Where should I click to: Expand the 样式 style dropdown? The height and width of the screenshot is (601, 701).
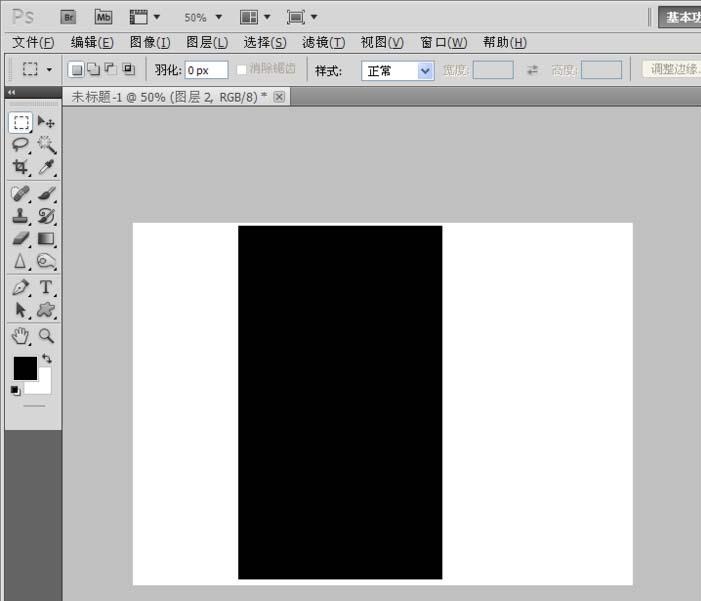(425, 71)
